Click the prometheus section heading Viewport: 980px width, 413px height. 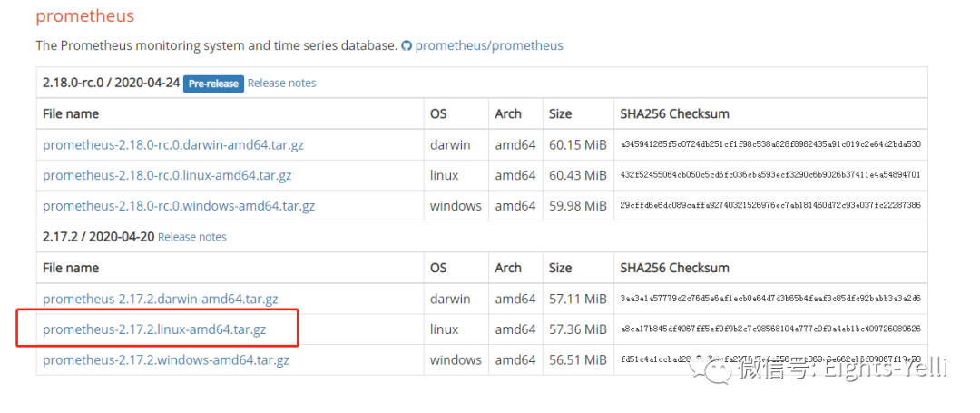[x=84, y=16]
